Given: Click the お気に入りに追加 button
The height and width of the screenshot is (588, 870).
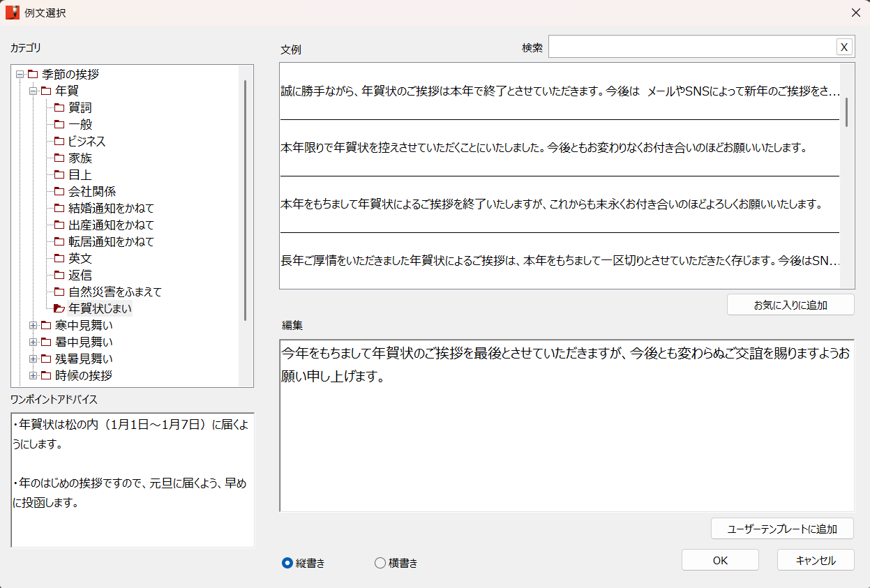Looking at the screenshot, I should tap(790, 304).
